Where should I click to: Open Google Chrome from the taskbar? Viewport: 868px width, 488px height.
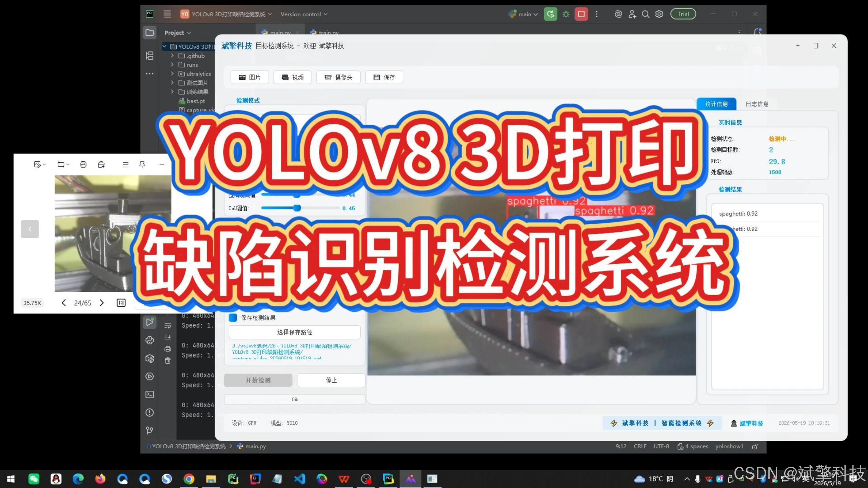189,479
